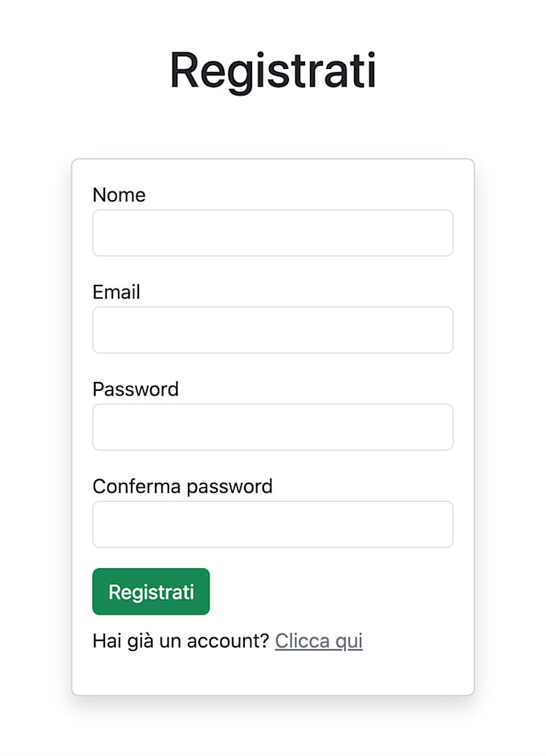The height and width of the screenshot is (756, 546).
Task: Click the third input field from top
Action: pos(272,427)
